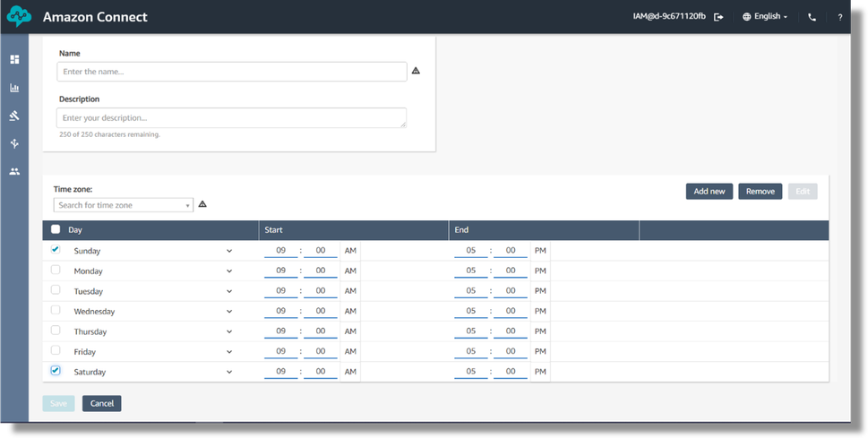Image resolution: width=868 pixels, height=438 pixels.
Task: Click the Amazon Connect cloud logo
Action: point(19,17)
